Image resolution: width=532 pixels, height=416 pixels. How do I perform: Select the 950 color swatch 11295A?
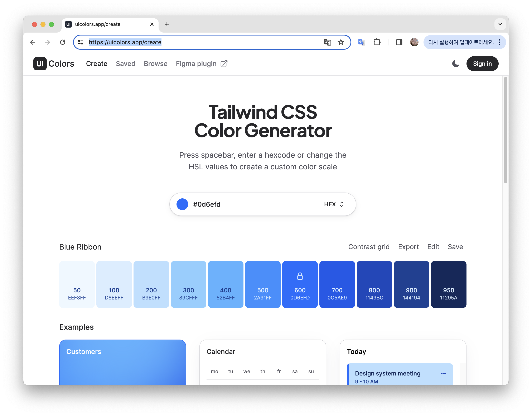pos(449,284)
